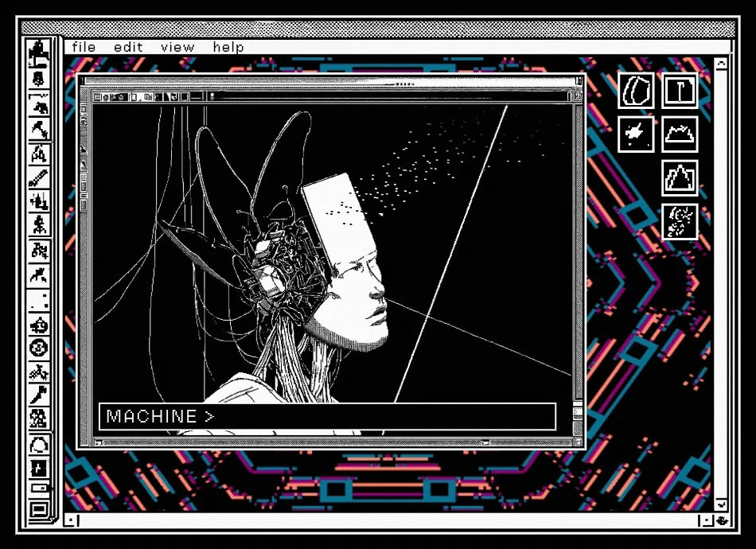Open the rock outline desktop icon

pyautogui.click(x=636, y=91)
